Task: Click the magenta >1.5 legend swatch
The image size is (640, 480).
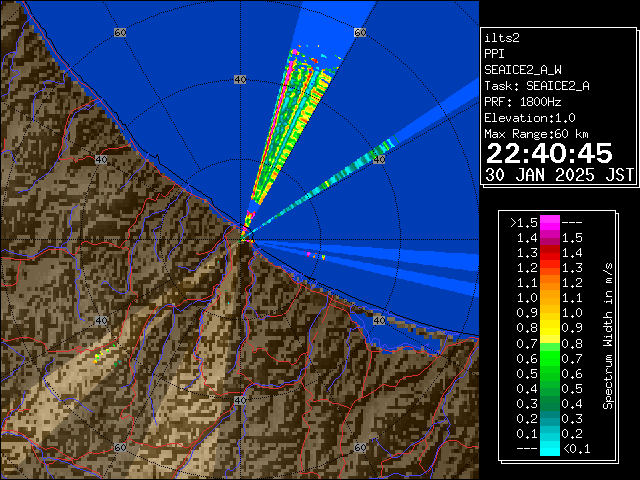Action: click(550, 223)
